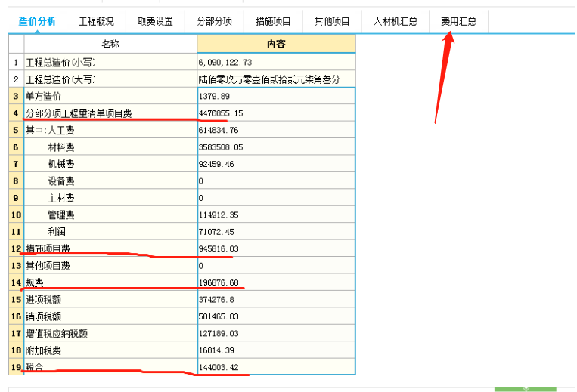The image size is (577, 392).
Task: Open the 人材机汇总 tab
Action: (x=396, y=21)
